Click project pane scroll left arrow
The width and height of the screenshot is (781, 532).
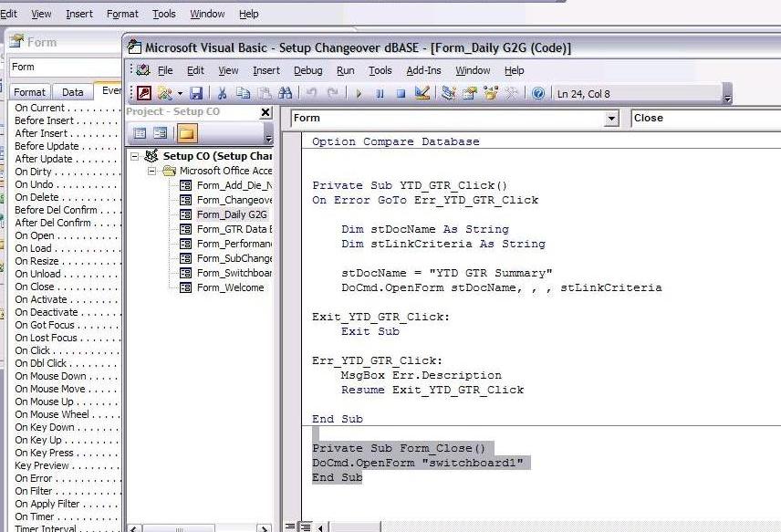[x=133, y=528]
